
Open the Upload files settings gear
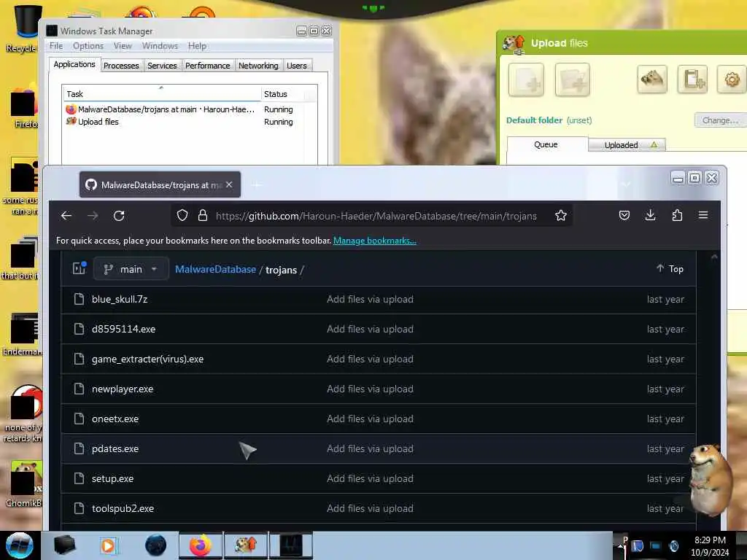(732, 79)
